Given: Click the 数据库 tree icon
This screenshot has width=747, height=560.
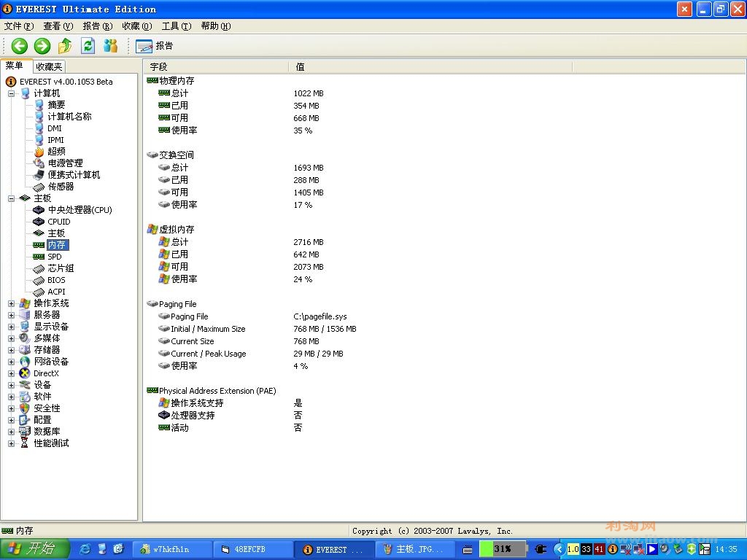Looking at the screenshot, I should click(25, 432).
